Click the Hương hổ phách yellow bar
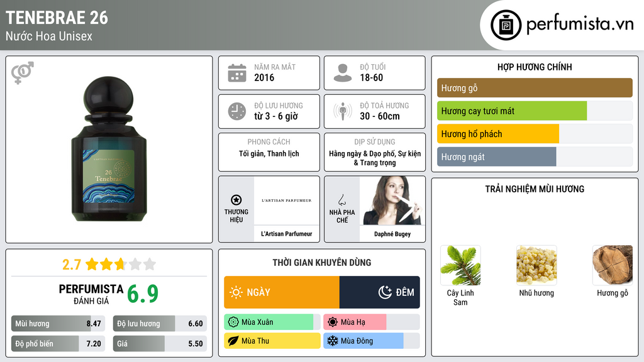 click(x=498, y=134)
